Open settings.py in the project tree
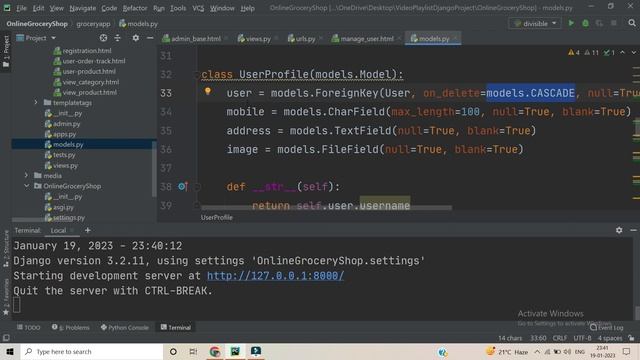This screenshot has height=360, width=640. (69, 218)
